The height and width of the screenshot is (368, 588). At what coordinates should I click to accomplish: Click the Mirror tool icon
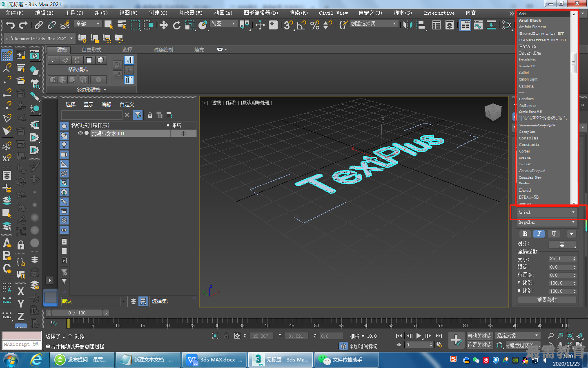point(408,25)
